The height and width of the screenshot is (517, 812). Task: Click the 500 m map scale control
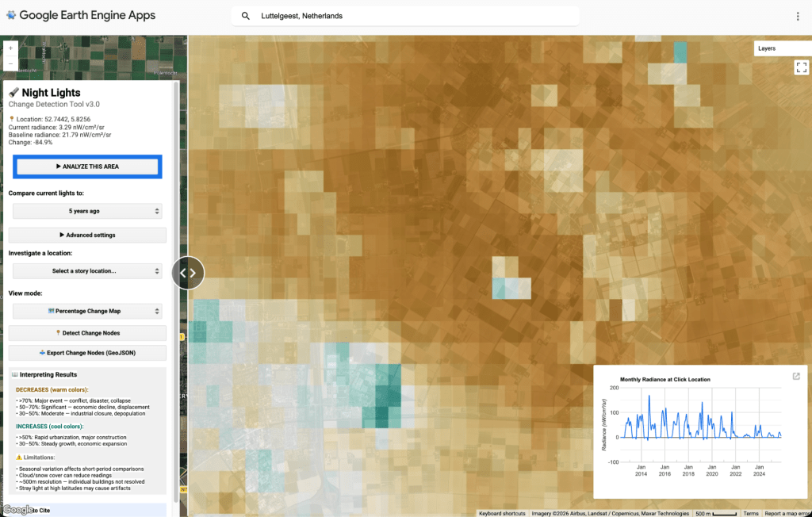(716, 513)
